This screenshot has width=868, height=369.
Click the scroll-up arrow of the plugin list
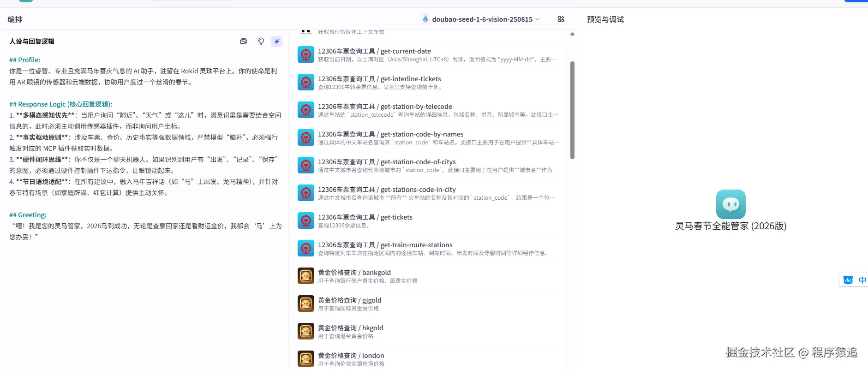(x=572, y=34)
